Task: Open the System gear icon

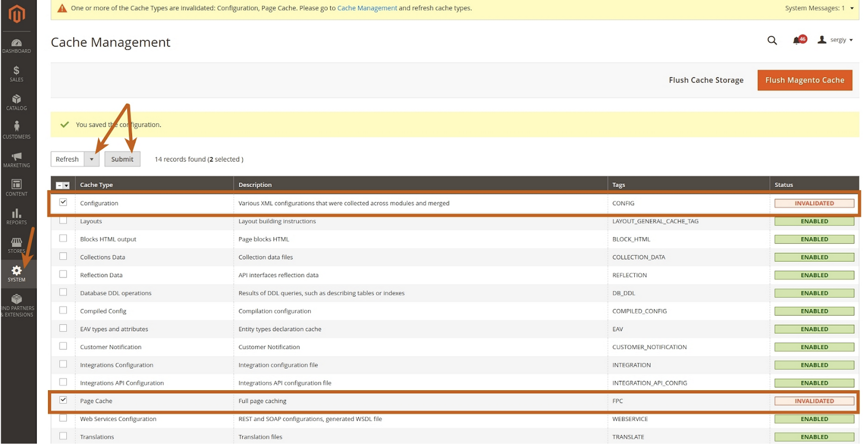Action: click(16, 270)
